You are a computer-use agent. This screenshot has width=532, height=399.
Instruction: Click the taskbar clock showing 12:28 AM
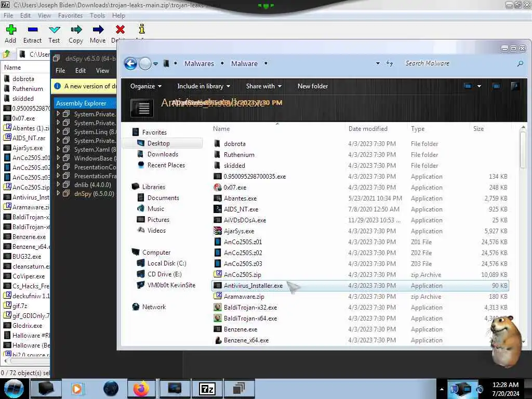506,389
